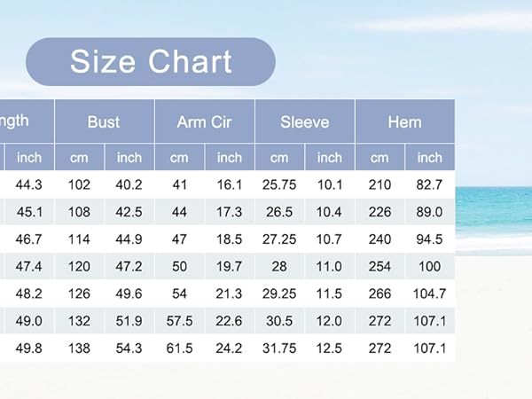This screenshot has height=399, width=532.
Task: Click the length cell showing 46.7
Action: [29, 239]
